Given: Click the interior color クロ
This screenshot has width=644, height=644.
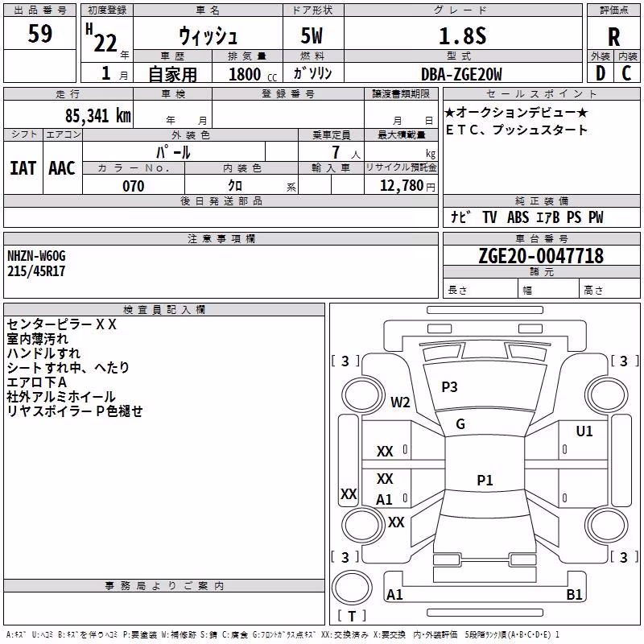Looking at the screenshot, I should coord(235,186).
